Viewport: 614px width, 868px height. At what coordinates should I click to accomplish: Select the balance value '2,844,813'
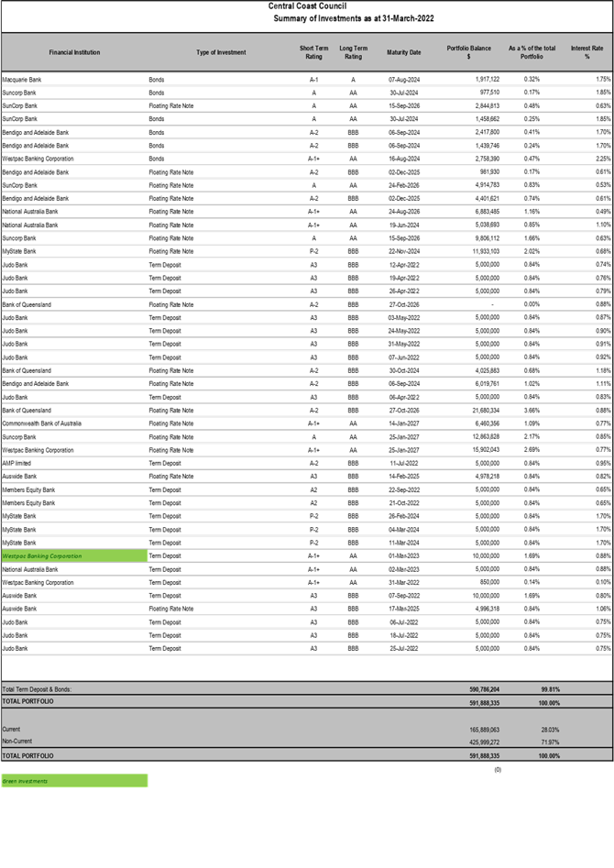(x=488, y=105)
